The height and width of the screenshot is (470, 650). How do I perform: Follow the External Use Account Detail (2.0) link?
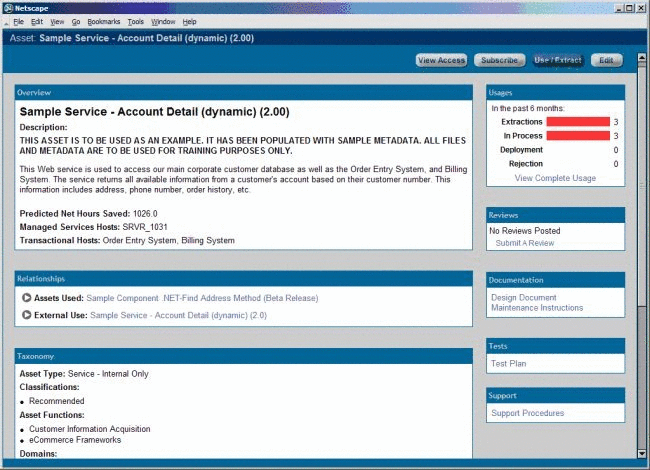tap(179, 315)
